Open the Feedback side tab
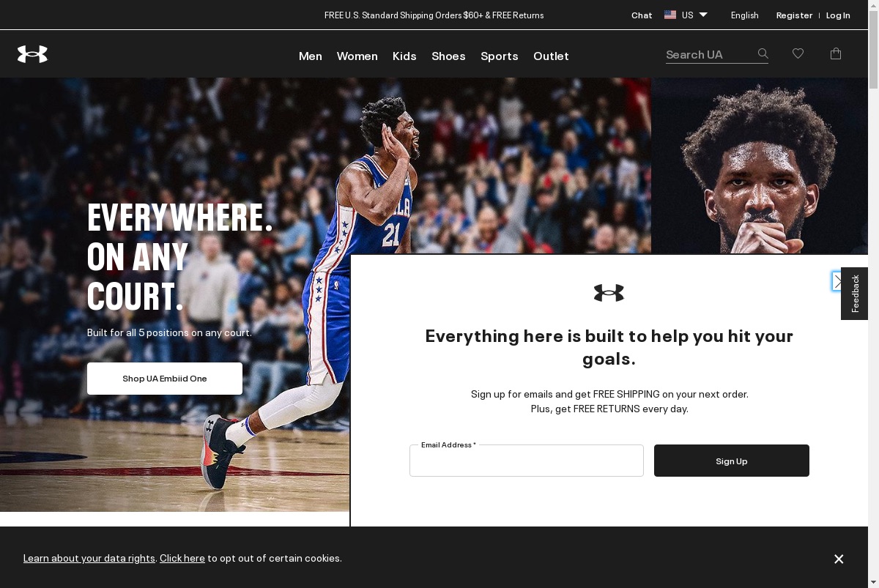Viewport: 879px width, 588px height. point(854,294)
